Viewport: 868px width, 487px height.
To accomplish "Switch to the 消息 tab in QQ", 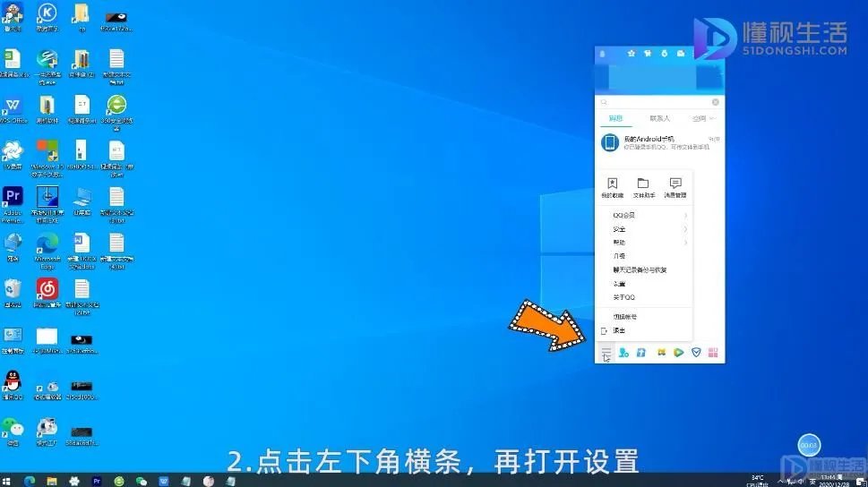I will (x=615, y=118).
